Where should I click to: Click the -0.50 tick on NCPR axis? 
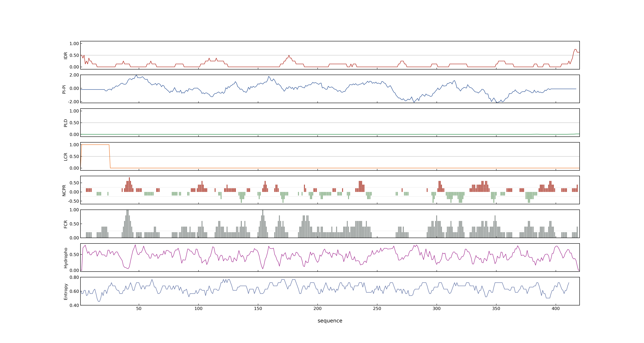tap(73, 201)
